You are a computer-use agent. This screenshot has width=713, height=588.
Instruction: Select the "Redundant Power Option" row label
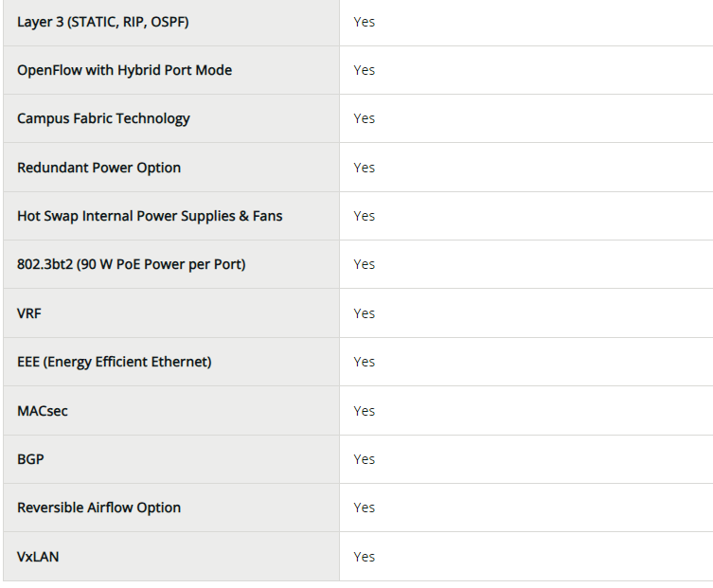pyautogui.click(x=98, y=168)
